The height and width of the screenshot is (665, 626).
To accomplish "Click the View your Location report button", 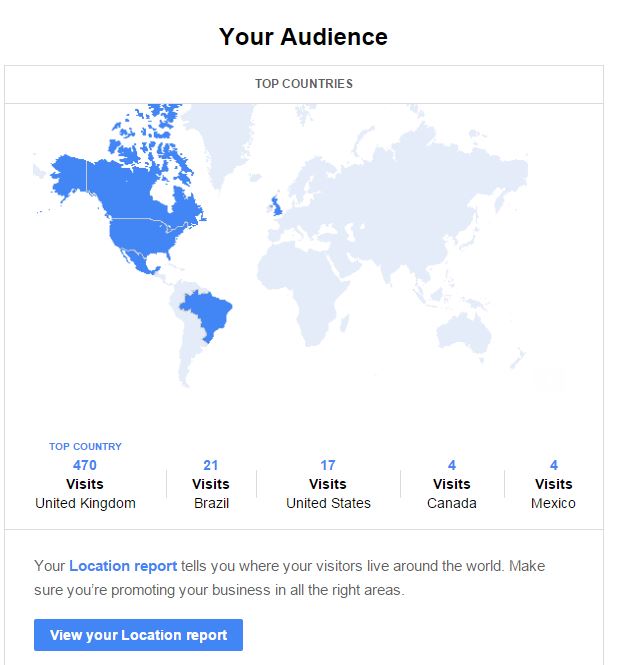I will tap(138, 635).
